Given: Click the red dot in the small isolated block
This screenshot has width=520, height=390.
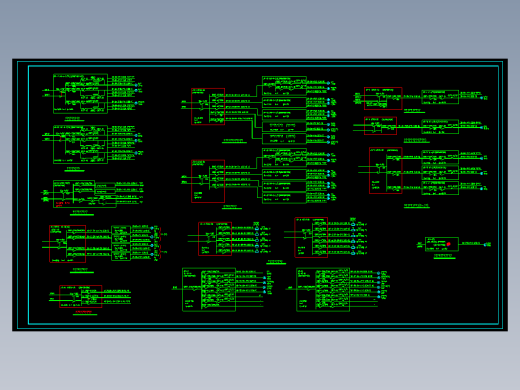Looking at the screenshot, I should coord(449,244).
